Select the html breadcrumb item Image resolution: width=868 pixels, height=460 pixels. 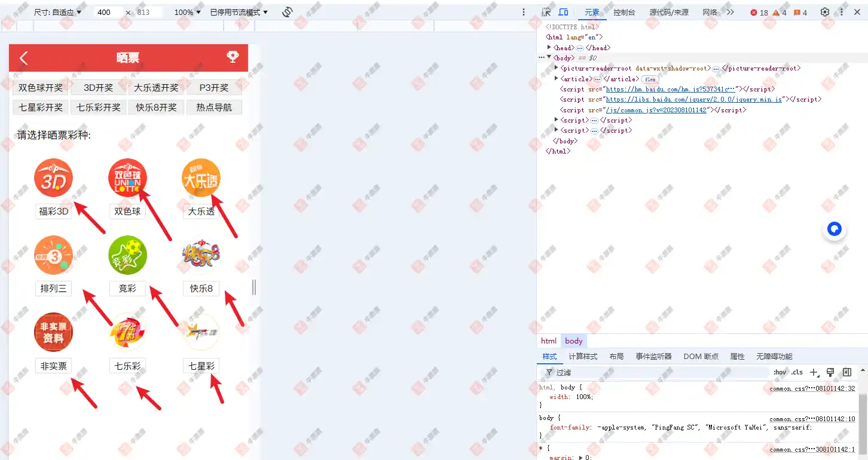click(549, 341)
